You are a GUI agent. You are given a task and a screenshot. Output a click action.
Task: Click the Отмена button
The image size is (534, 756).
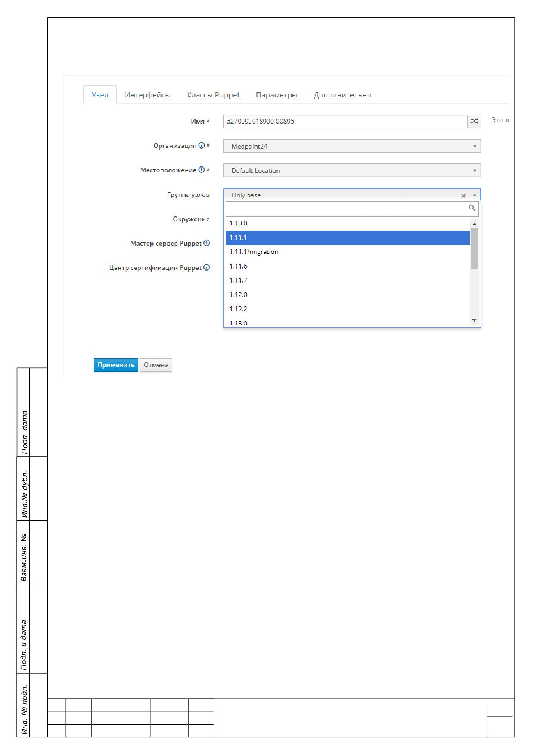(156, 365)
